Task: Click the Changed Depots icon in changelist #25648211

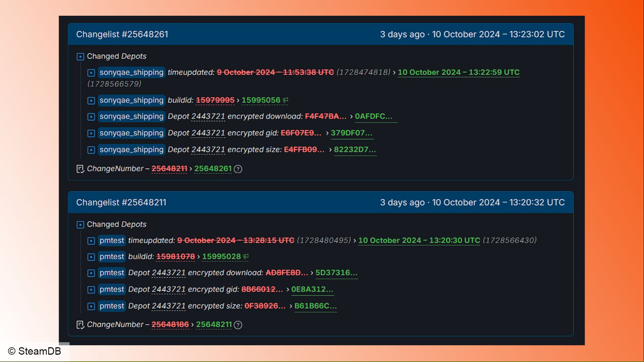Action: point(80,225)
